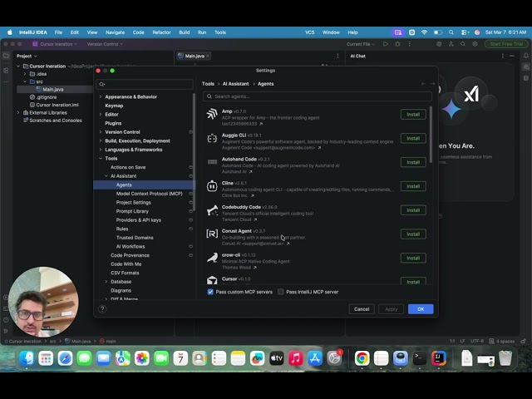This screenshot has height=399, width=532.
Task: Switch to the Main.java editor tab
Action: pyautogui.click(x=194, y=56)
